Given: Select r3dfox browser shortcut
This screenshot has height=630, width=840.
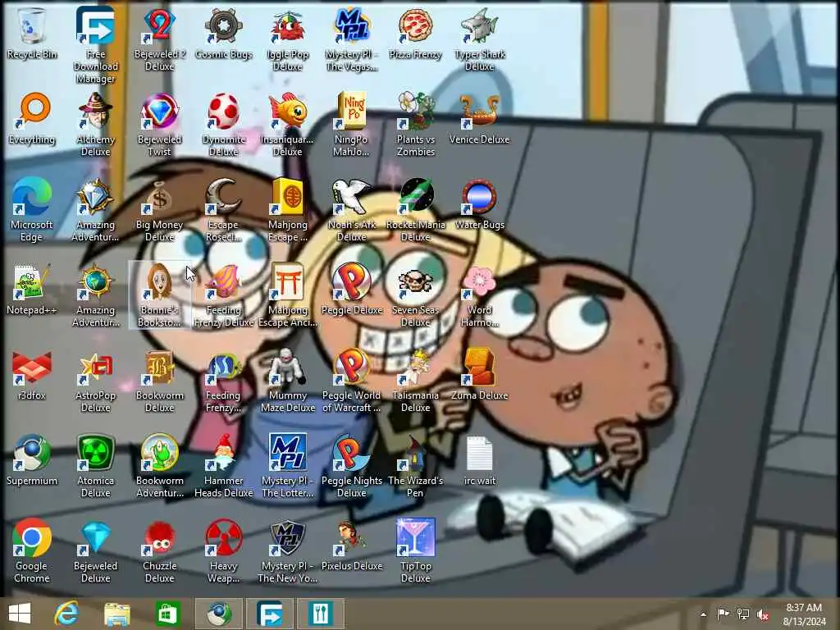Looking at the screenshot, I should click(32, 375).
